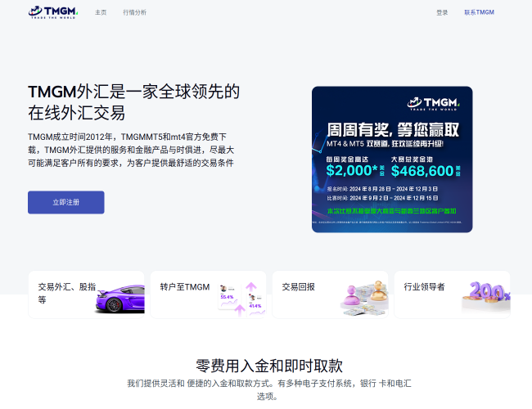Click the TMGM外汇是一家全球领先的 headline

133,102
